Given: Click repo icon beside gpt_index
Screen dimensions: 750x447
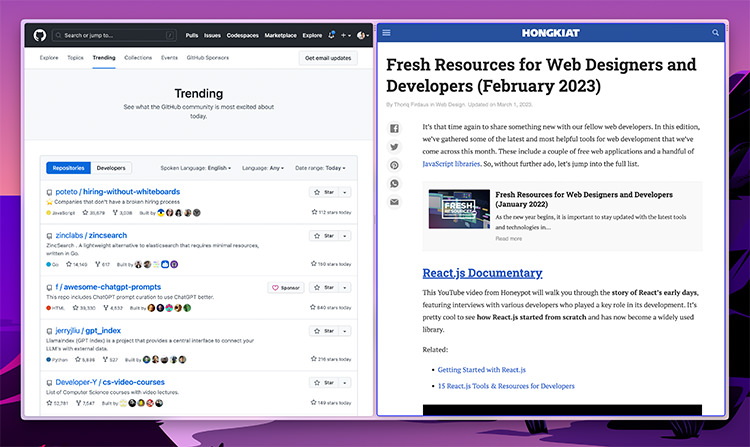Looking at the screenshot, I should tap(49, 331).
